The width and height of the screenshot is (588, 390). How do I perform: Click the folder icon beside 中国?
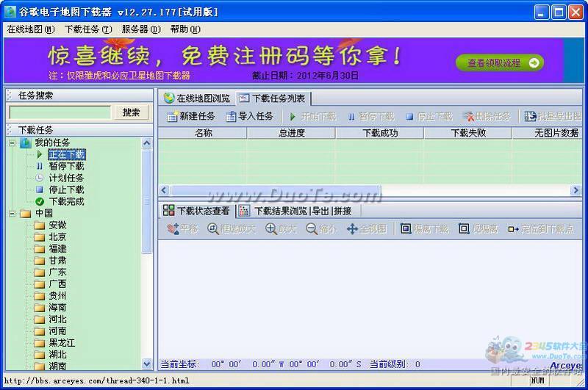(x=26, y=214)
